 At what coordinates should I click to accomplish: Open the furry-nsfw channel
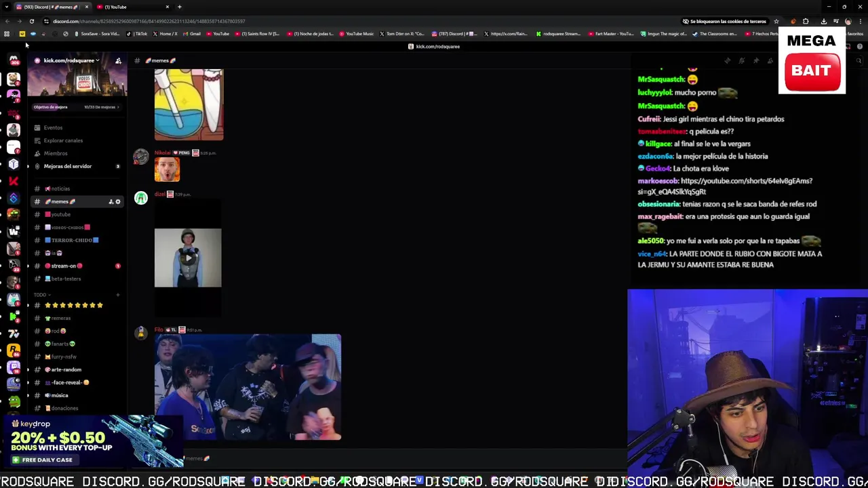point(77,357)
